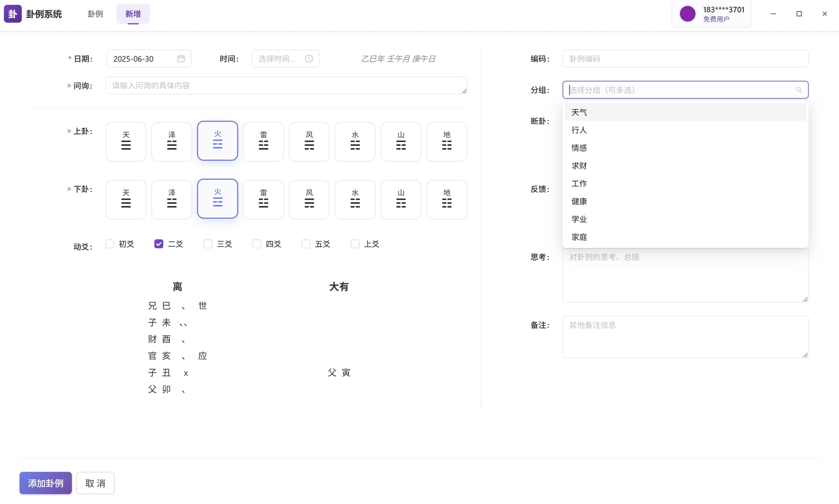Image resolution: width=839 pixels, height=504 pixels.
Task: Switch to the 卦例 tab
Action: (95, 14)
